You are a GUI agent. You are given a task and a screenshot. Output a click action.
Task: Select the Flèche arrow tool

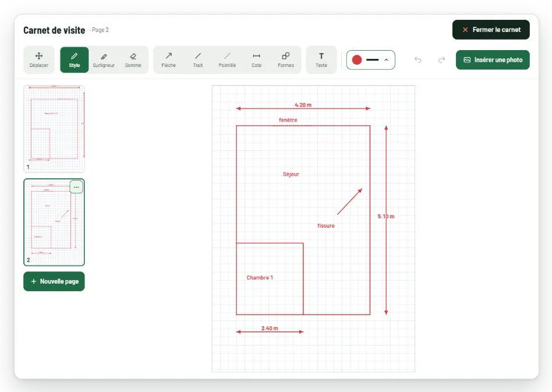(x=169, y=60)
